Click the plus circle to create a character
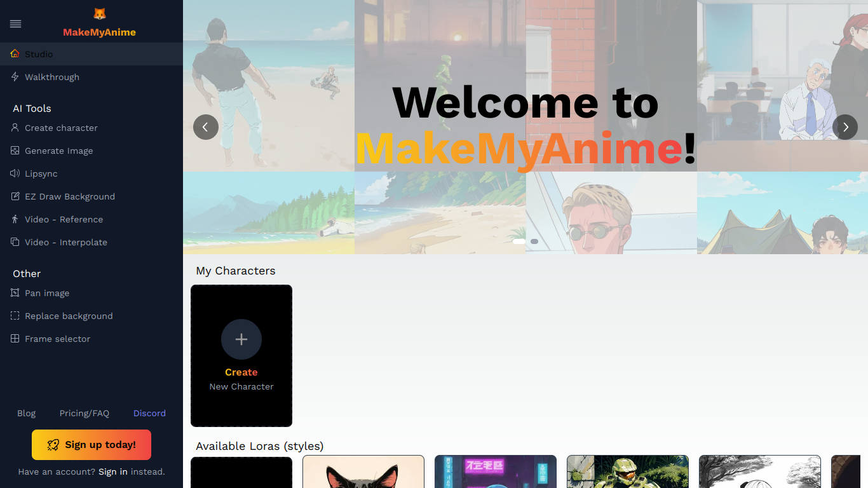Image resolution: width=868 pixels, height=488 pixels. tap(241, 339)
